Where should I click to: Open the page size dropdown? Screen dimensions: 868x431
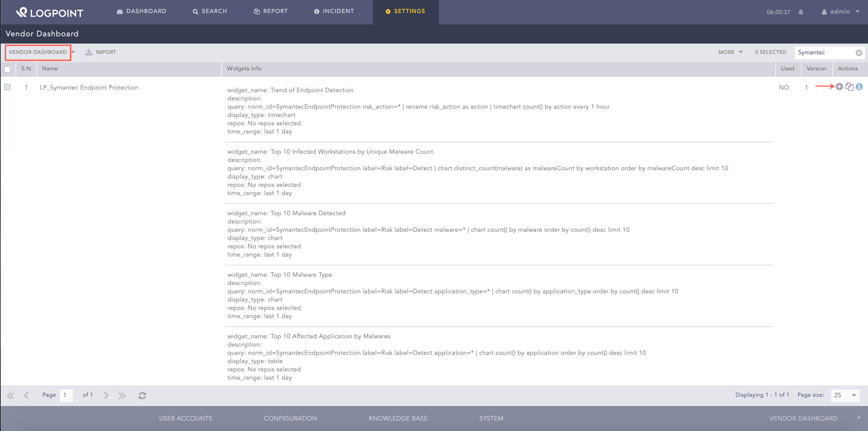[x=845, y=395]
